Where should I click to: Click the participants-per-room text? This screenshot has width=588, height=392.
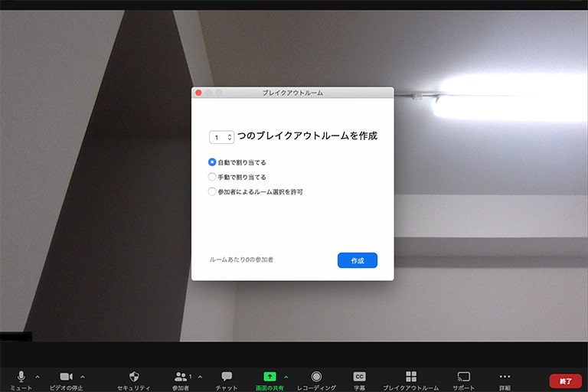coord(241,260)
